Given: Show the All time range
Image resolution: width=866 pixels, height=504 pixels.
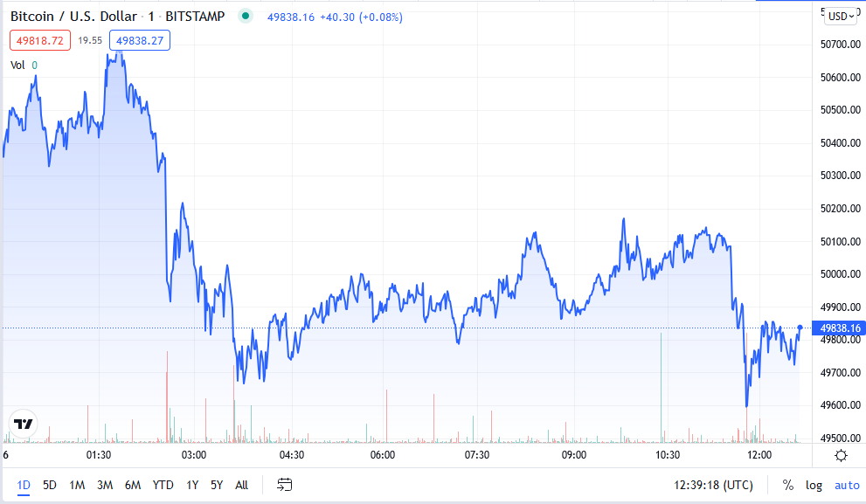Looking at the screenshot, I should [241, 485].
